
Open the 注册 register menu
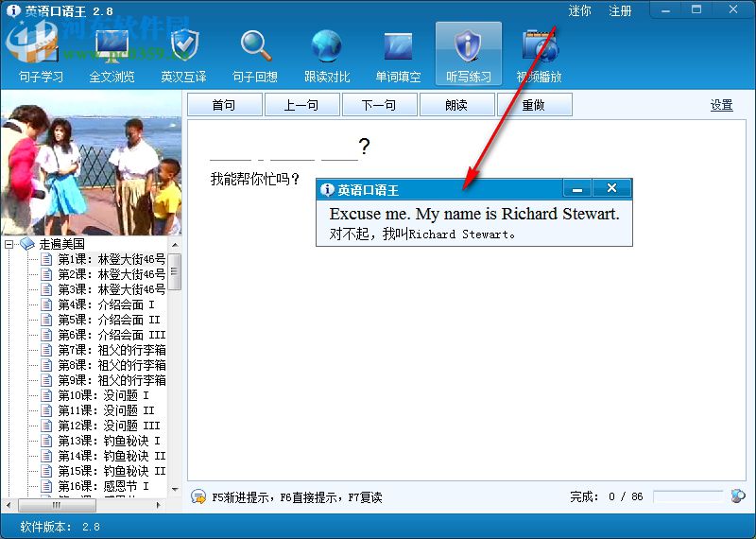click(x=620, y=10)
